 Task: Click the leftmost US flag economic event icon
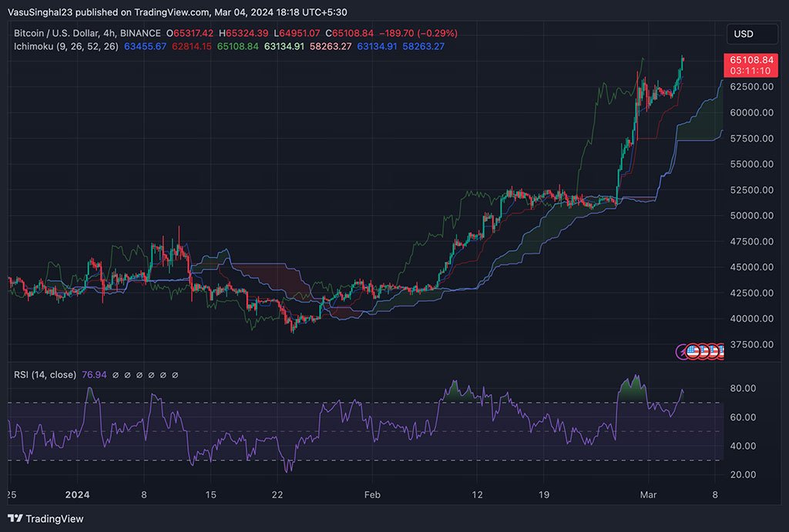[693, 352]
